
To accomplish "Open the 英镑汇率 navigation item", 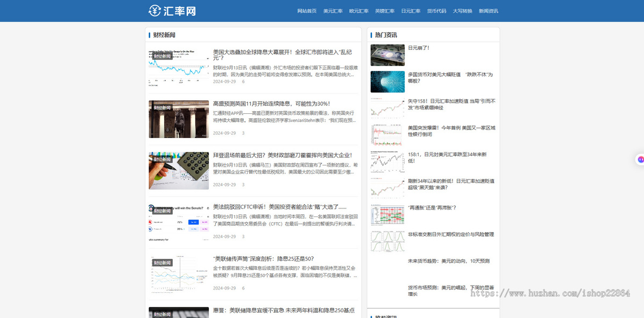I will pyautogui.click(x=385, y=11).
